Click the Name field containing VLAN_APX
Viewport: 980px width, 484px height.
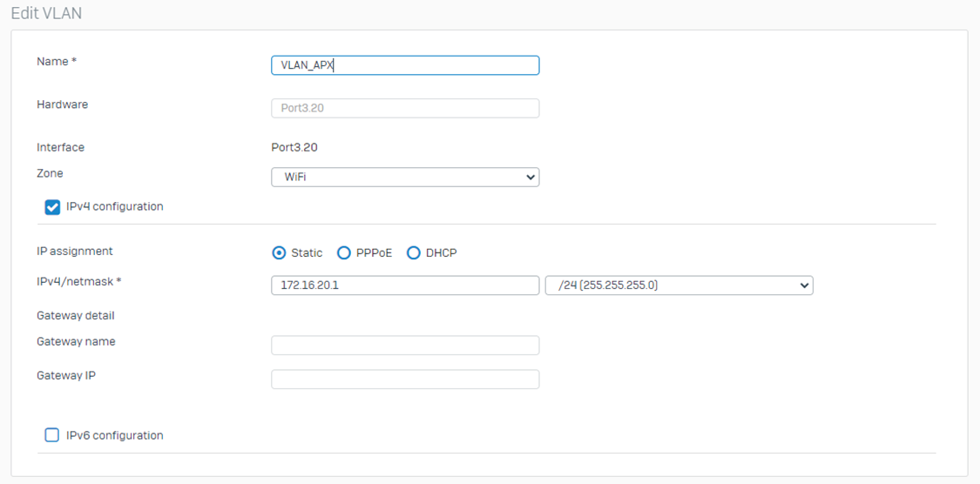pyautogui.click(x=405, y=65)
